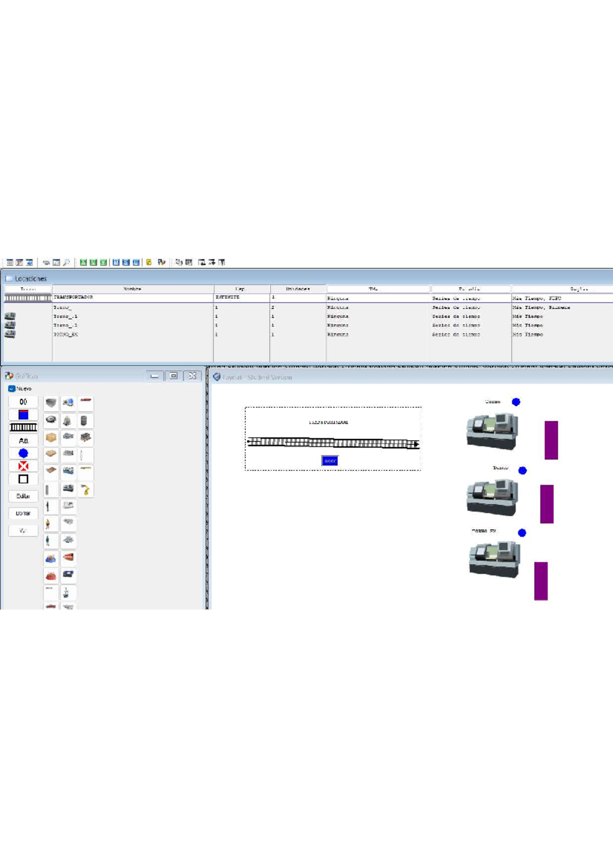
Task: Select the text label tool 'Aa'
Action: click(x=23, y=441)
